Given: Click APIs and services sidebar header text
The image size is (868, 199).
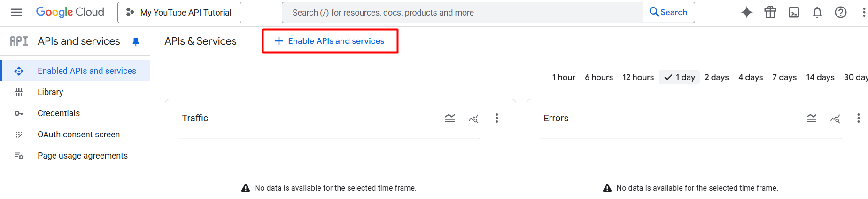Looking at the screenshot, I should coord(79,41).
